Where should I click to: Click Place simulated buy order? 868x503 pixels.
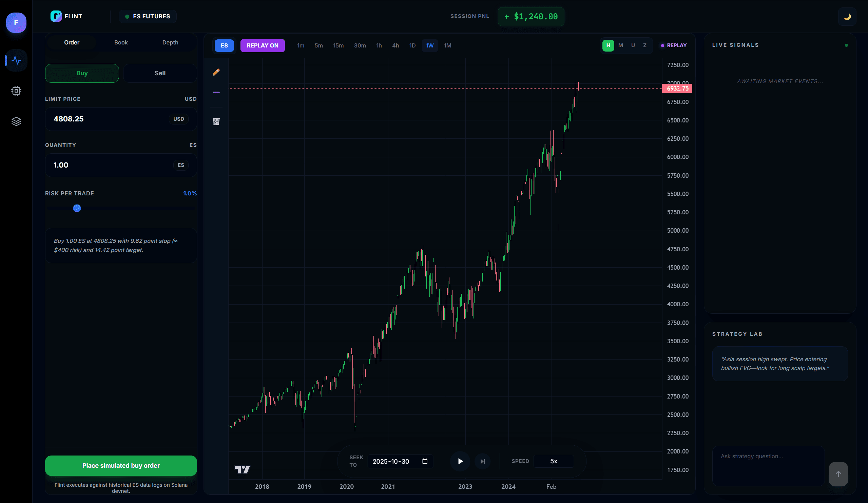121,465
